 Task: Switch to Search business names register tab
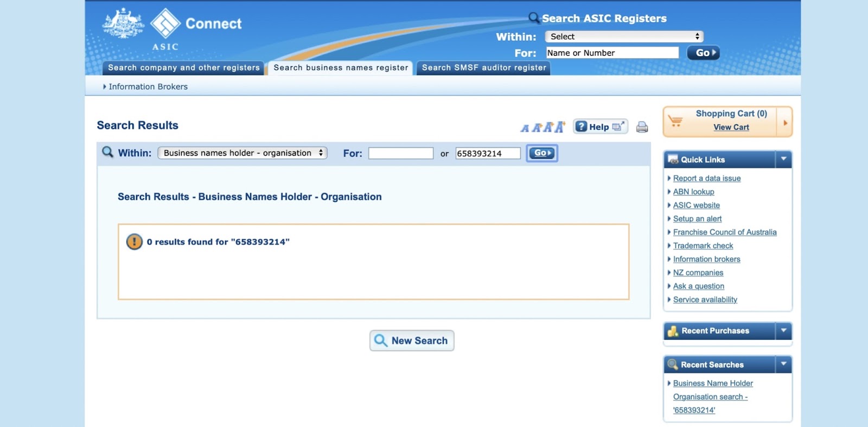[x=341, y=68]
